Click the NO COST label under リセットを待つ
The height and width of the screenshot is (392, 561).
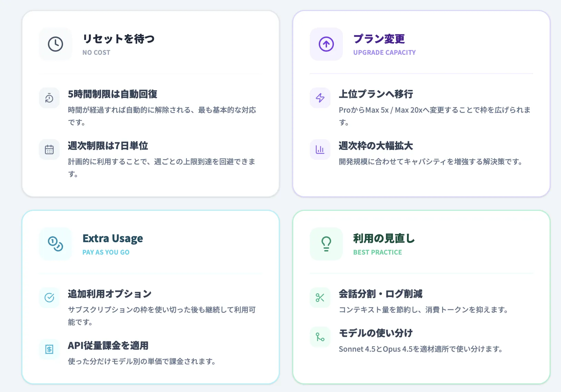96,52
